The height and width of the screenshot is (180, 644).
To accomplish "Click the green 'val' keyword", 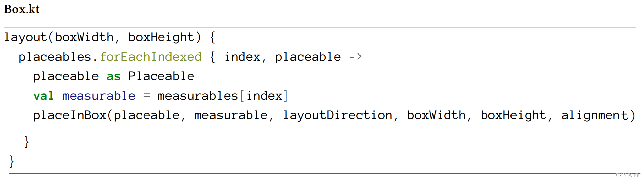I will pos(43,96).
